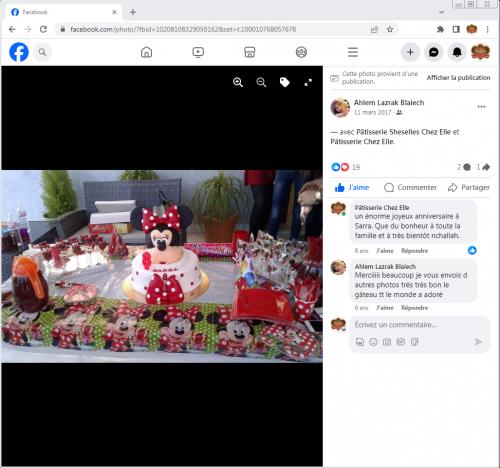Insert avatar sticker in comment
The width and height of the screenshot is (500, 468).
point(360,342)
